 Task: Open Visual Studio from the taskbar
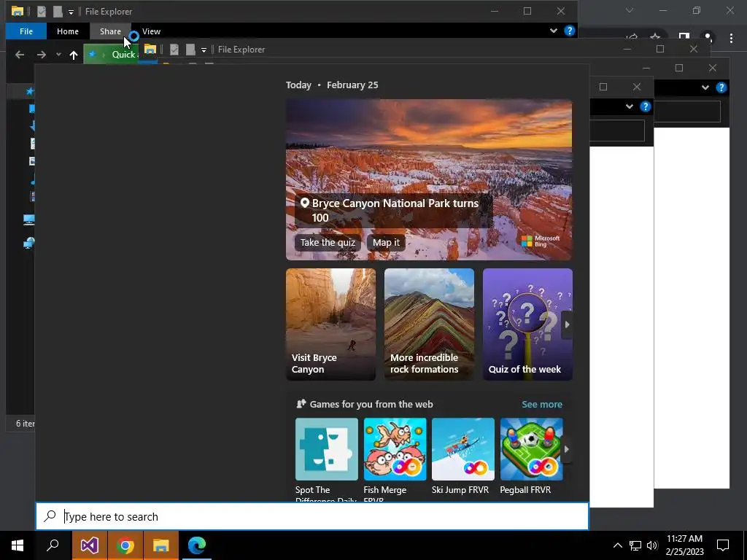90,545
